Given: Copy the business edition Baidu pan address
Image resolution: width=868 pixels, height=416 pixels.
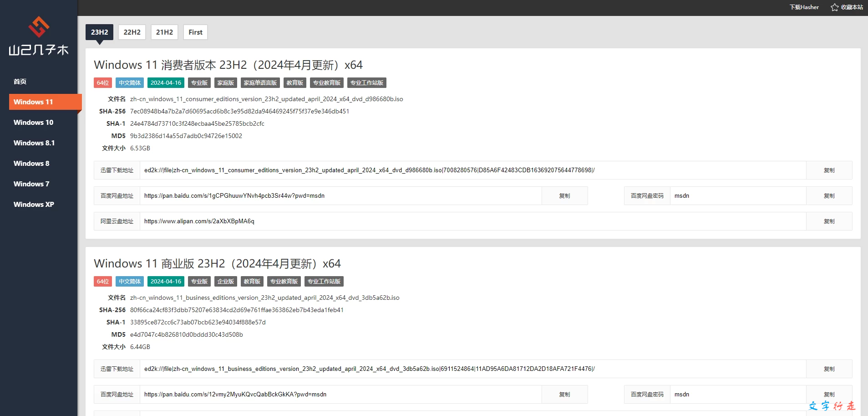Looking at the screenshot, I should coord(564,395).
